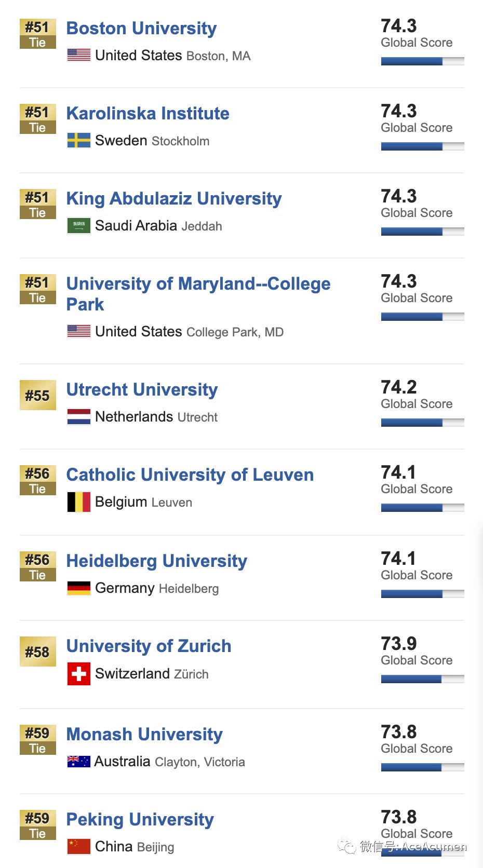
Task: Click the Switzerland flag icon
Action: click(x=79, y=674)
